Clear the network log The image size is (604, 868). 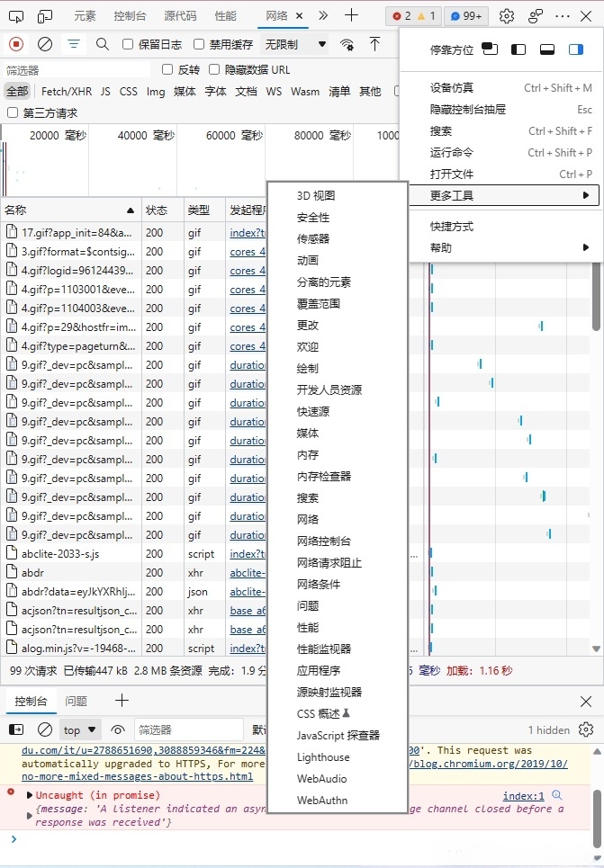click(x=45, y=44)
